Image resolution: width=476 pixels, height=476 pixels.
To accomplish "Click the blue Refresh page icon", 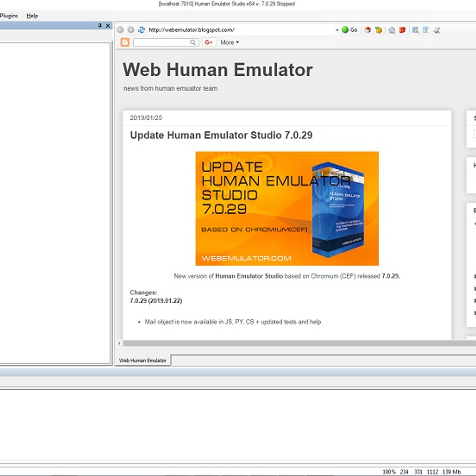I will [142, 30].
